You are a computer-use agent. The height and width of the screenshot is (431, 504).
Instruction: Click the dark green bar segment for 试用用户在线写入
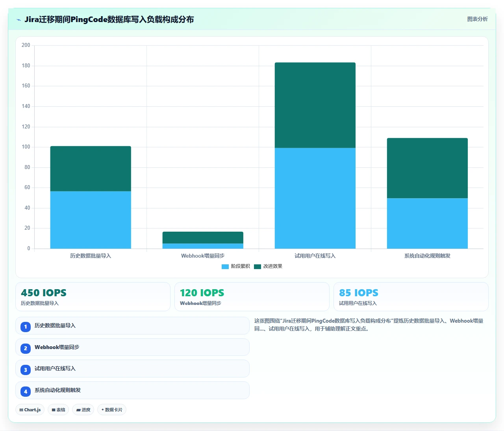tap(315, 105)
